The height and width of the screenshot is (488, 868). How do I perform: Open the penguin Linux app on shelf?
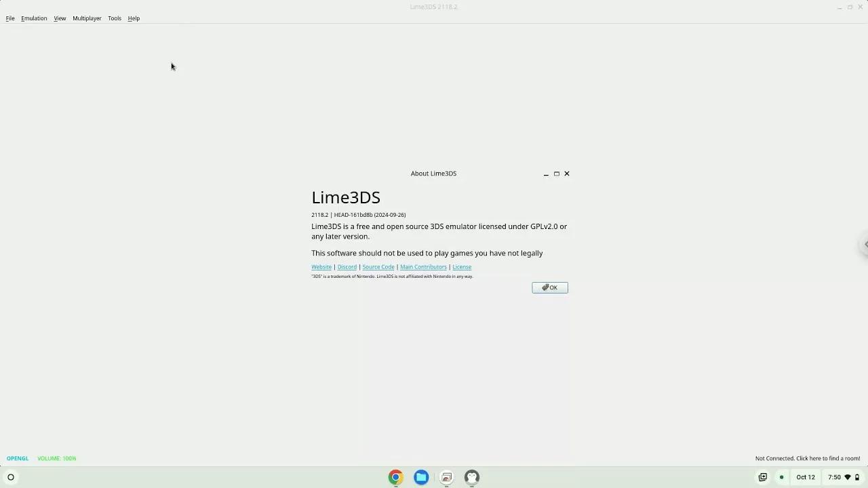(472, 477)
